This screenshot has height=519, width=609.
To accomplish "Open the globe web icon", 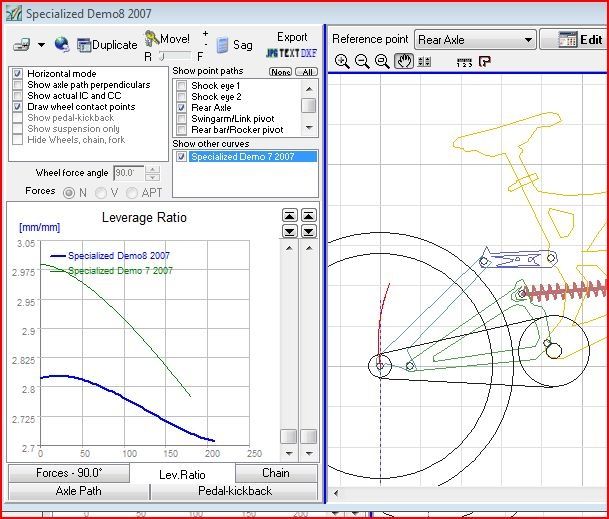I will [62, 45].
